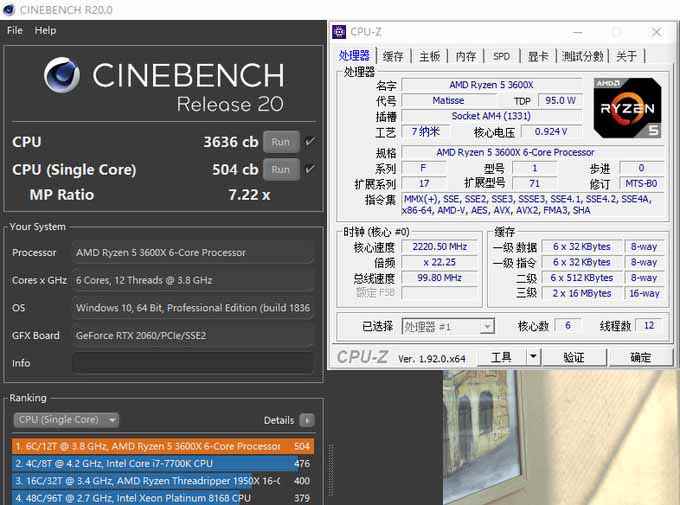680x505 pixels.
Task: Click the 插槽 value Socket AM4 (1331)
Action: click(491, 116)
